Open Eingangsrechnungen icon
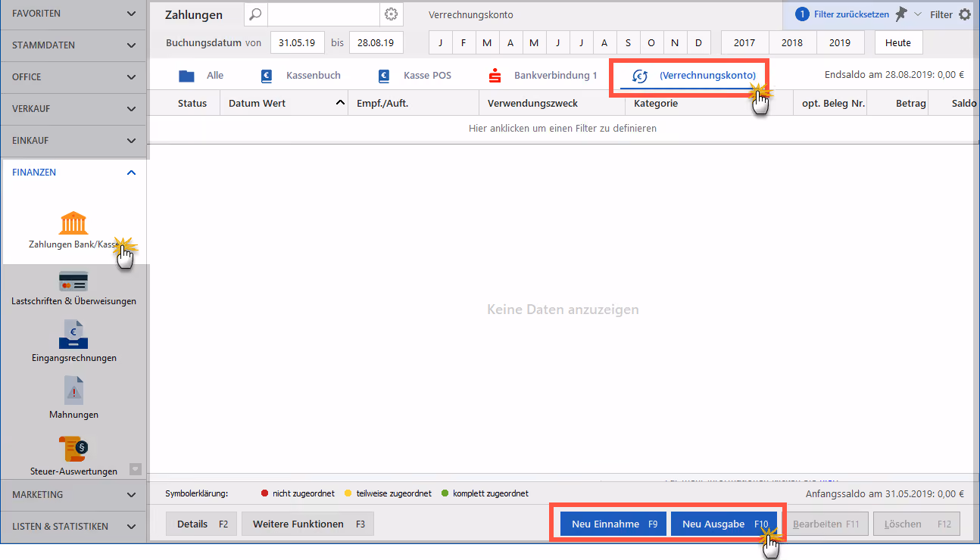 (x=73, y=334)
